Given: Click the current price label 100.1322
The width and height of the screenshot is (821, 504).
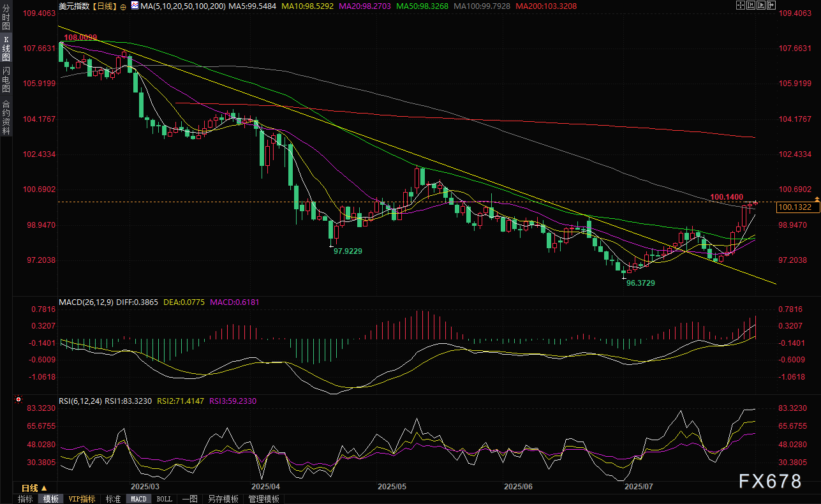Looking at the screenshot, I should point(795,207).
